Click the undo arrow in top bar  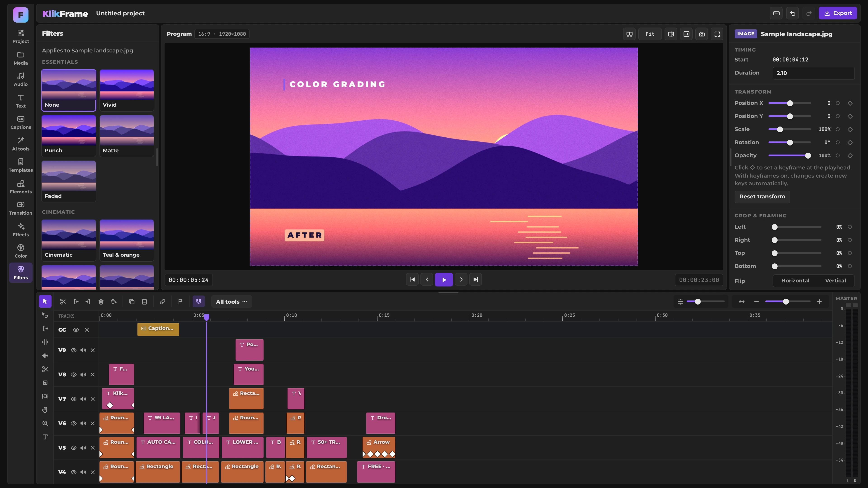[793, 14]
